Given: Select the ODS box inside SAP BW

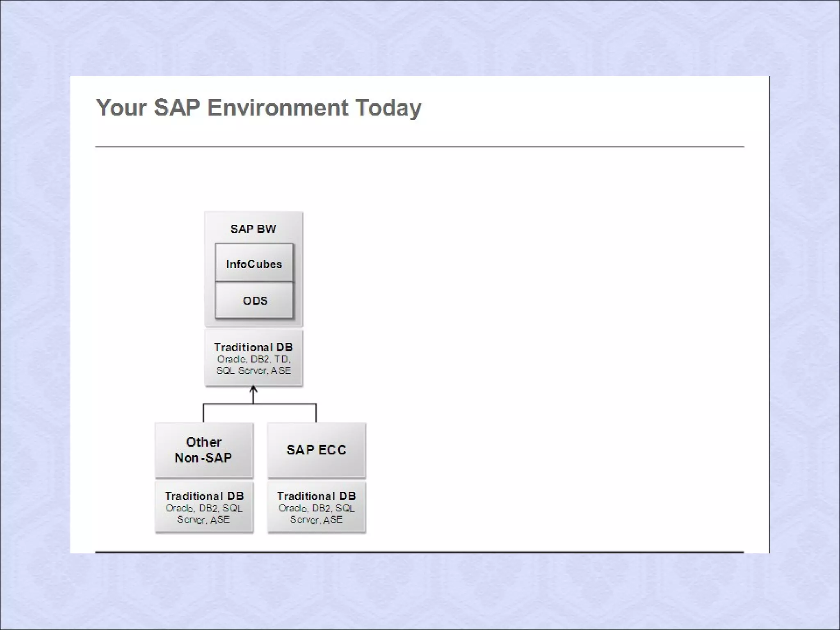Looking at the screenshot, I should click(x=254, y=300).
